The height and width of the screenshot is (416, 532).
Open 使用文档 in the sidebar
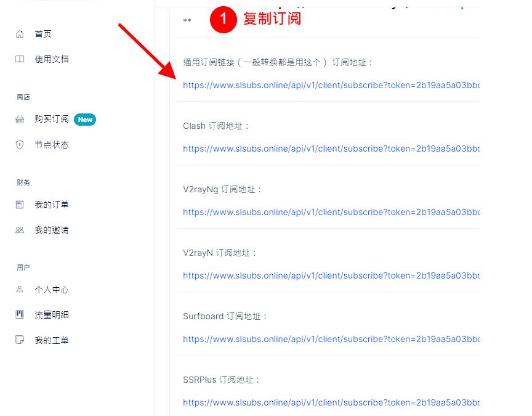[52, 59]
